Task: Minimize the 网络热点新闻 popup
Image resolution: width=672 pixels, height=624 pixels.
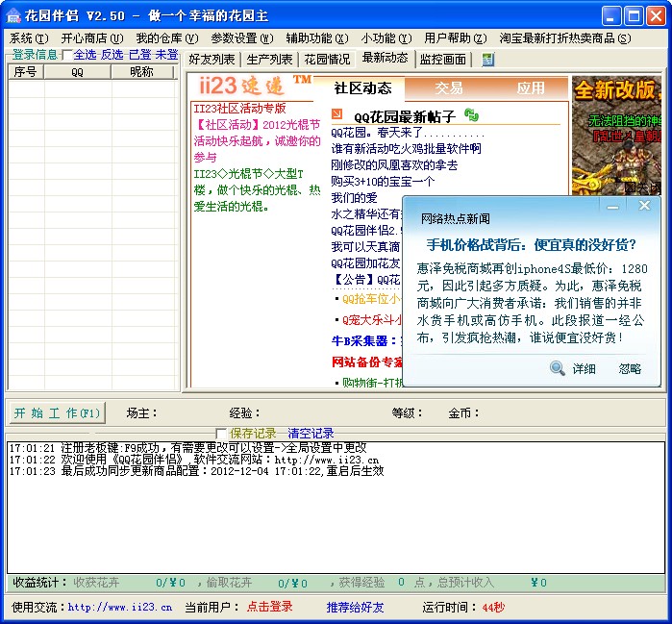Action: point(612,206)
